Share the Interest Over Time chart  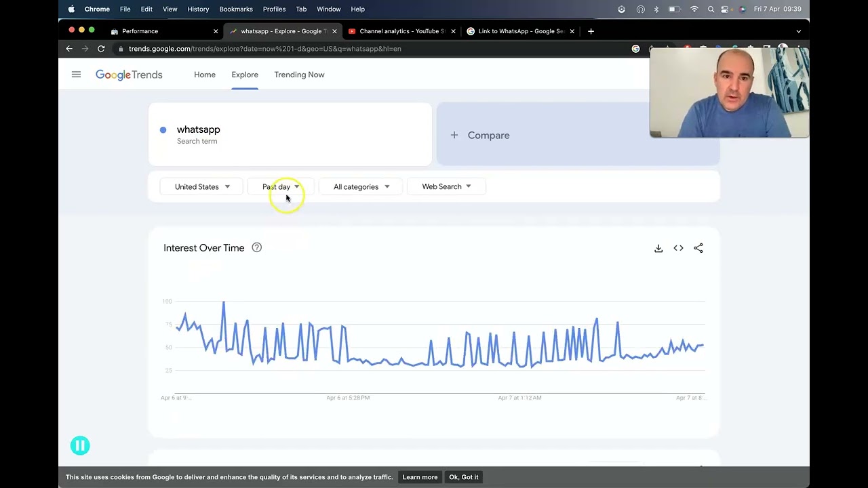698,248
